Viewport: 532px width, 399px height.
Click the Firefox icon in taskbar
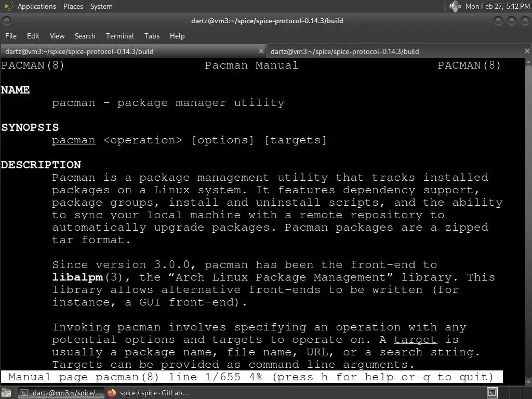(112, 393)
